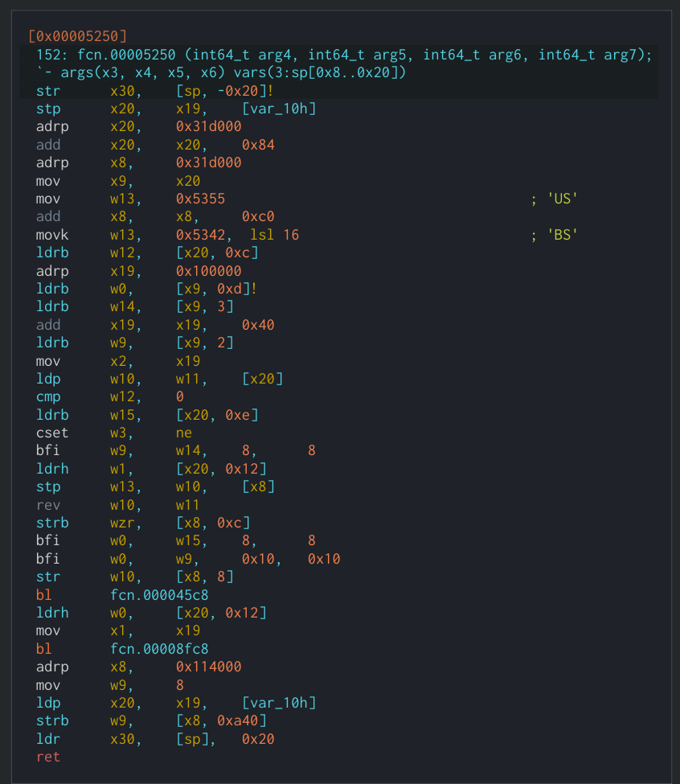Click the 0x114000 adrp address
680x784 pixels.
[208, 667]
